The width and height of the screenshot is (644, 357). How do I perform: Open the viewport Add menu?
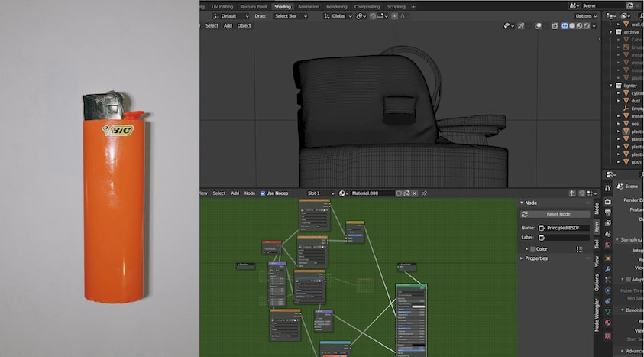pyautogui.click(x=228, y=25)
